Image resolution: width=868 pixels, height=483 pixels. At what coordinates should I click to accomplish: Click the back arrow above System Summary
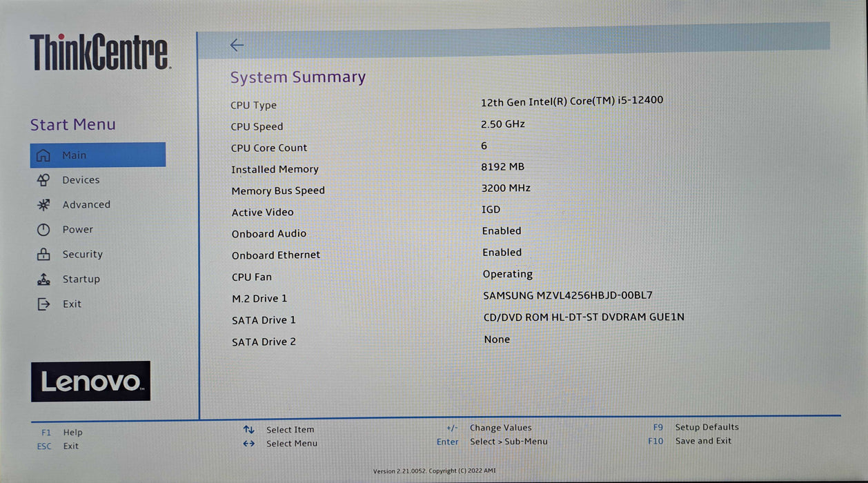tap(237, 45)
